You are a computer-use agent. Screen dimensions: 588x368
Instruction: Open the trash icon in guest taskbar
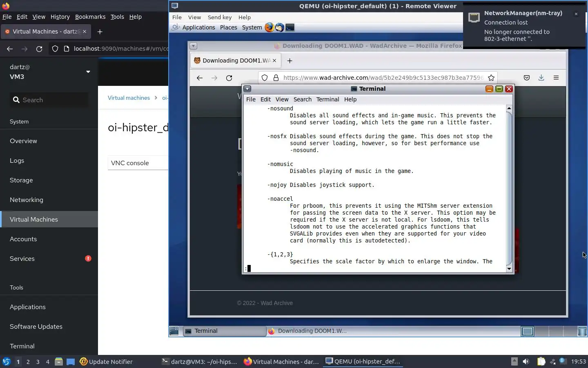[582, 331]
